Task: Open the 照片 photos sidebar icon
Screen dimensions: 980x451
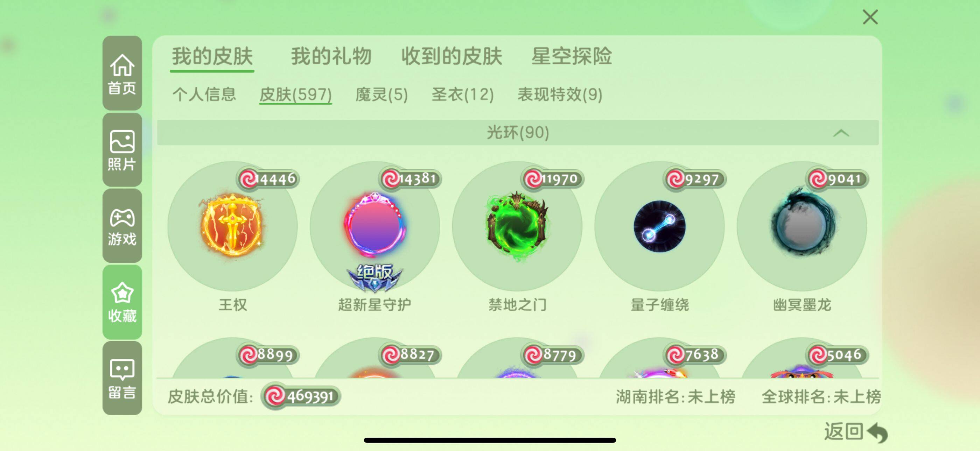Action: coord(122,150)
